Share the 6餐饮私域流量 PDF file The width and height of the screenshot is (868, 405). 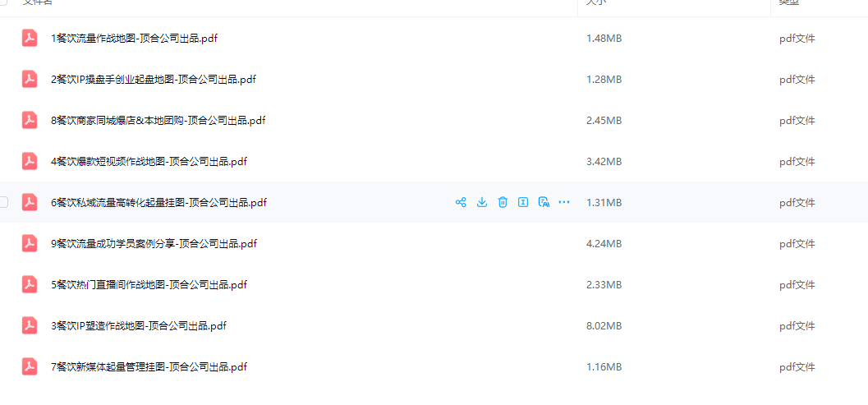click(x=461, y=202)
